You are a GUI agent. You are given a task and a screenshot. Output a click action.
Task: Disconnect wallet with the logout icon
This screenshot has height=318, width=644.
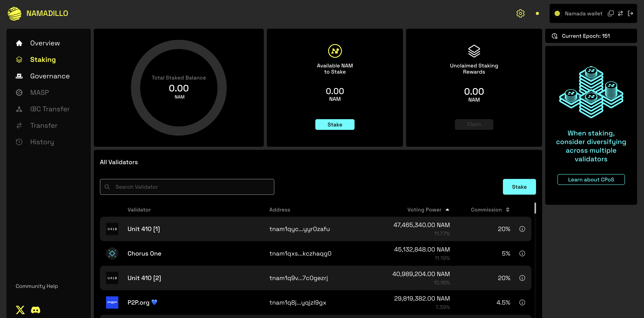click(x=630, y=14)
